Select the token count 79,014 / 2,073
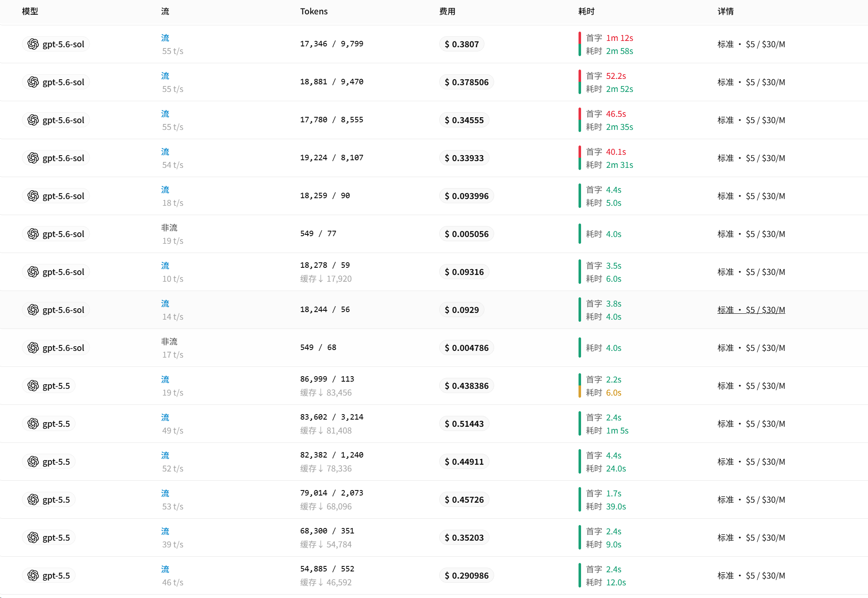868x598 pixels. 332,493
